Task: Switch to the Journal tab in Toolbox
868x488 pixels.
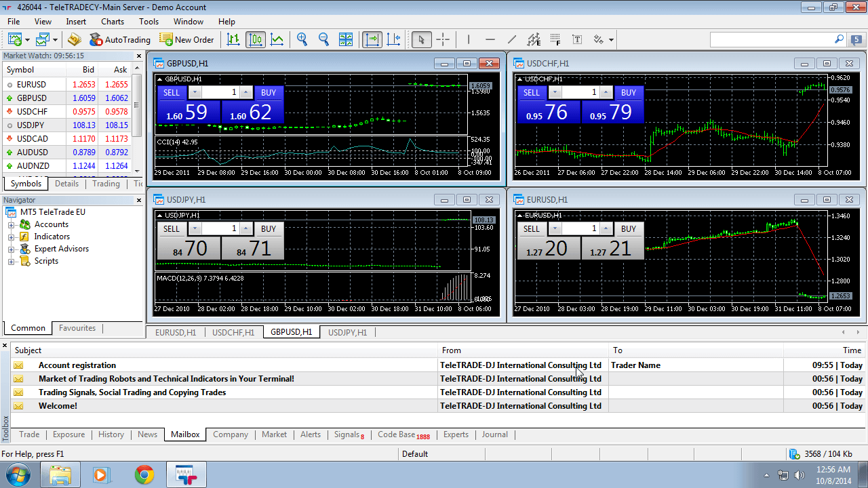Action: coord(494,434)
